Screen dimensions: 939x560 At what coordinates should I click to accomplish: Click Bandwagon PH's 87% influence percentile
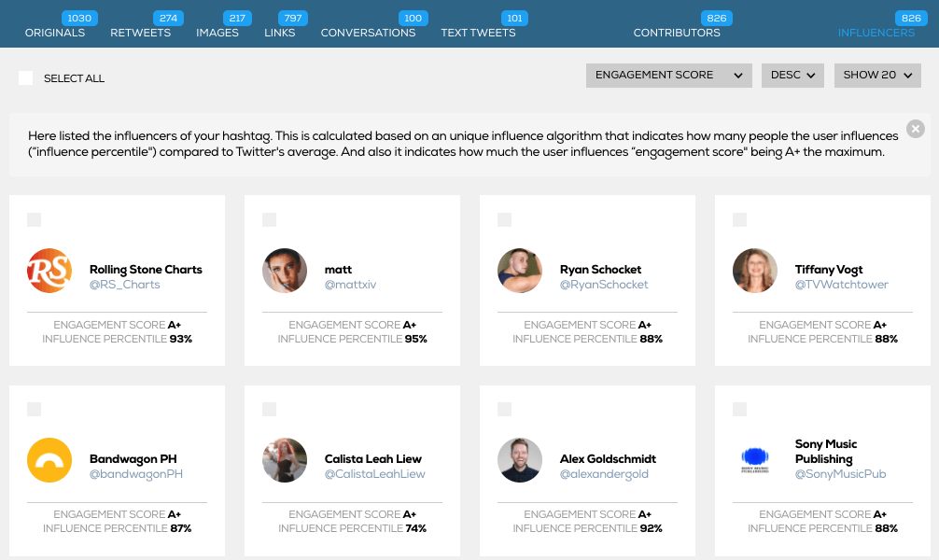click(x=181, y=528)
